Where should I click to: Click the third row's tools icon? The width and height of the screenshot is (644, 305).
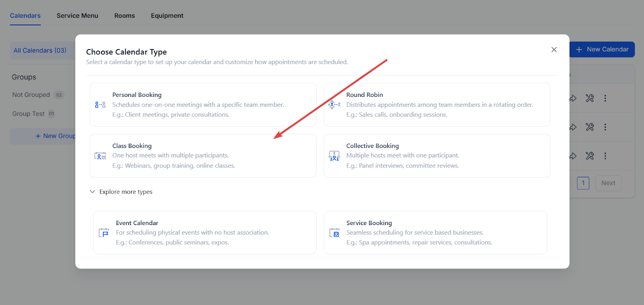coord(590,156)
